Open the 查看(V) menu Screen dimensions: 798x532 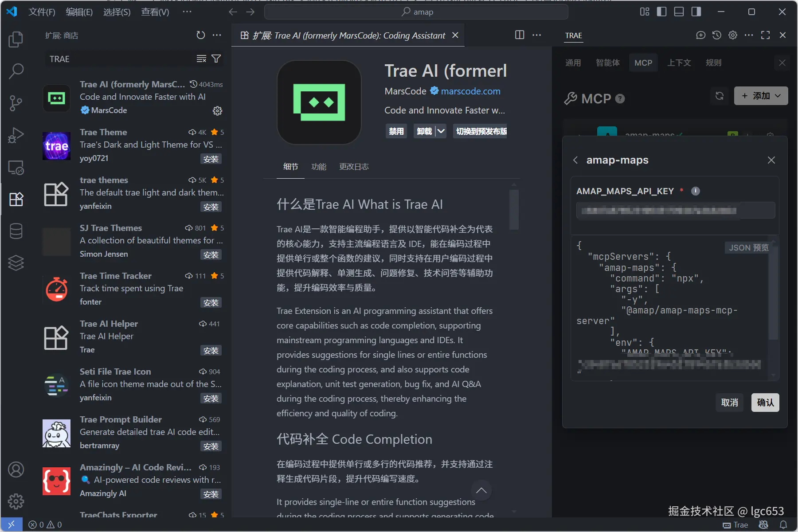coord(155,12)
